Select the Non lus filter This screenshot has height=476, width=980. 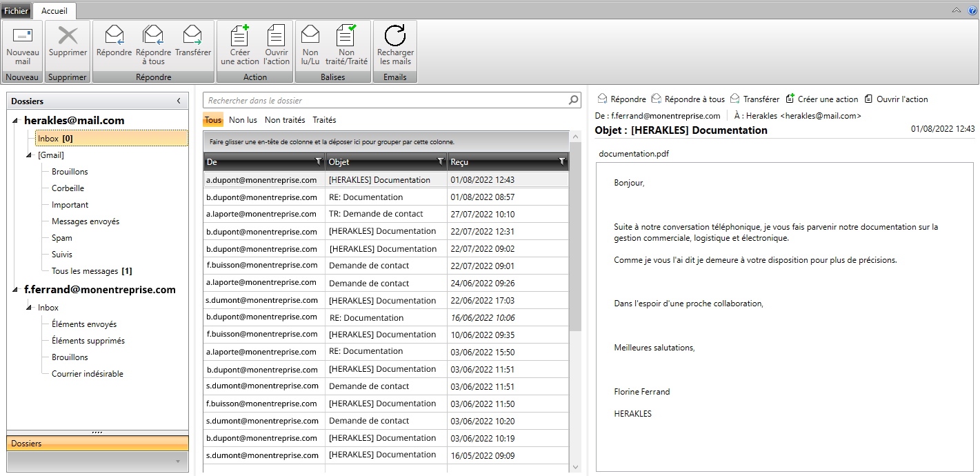[x=243, y=120]
